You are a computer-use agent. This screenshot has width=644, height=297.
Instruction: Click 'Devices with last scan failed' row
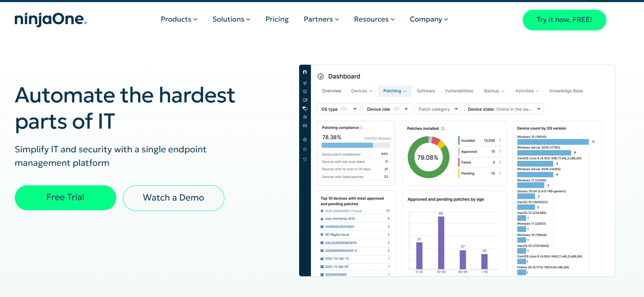click(x=355, y=162)
